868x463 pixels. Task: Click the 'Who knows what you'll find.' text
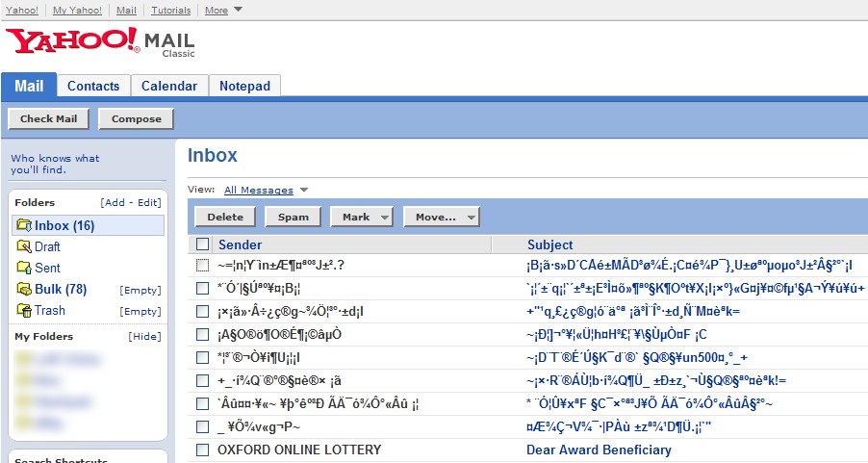click(x=55, y=164)
